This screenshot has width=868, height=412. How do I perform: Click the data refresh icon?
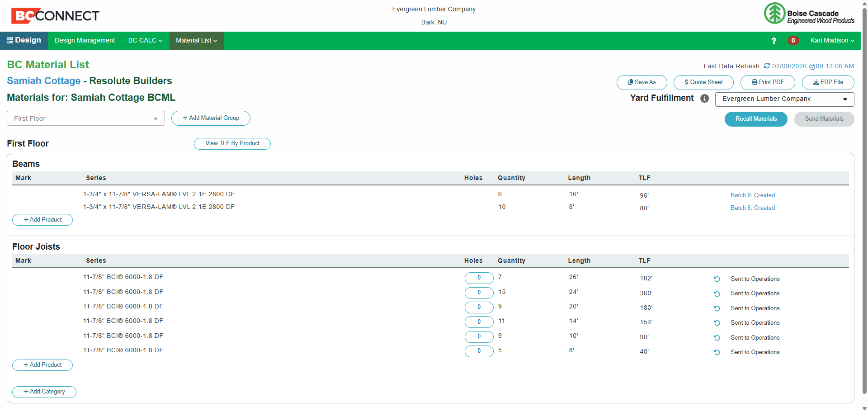click(x=767, y=66)
